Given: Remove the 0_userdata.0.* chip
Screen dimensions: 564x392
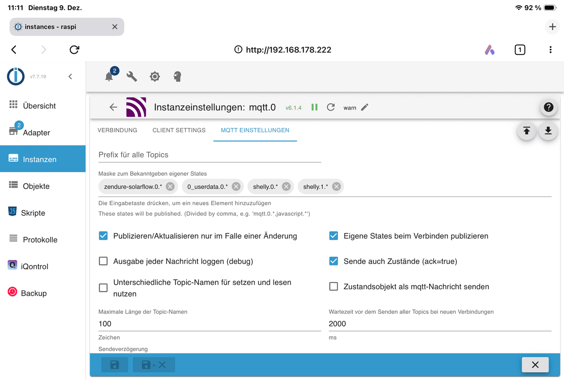Looking at the screenshot, I should [x=236, y=187].
